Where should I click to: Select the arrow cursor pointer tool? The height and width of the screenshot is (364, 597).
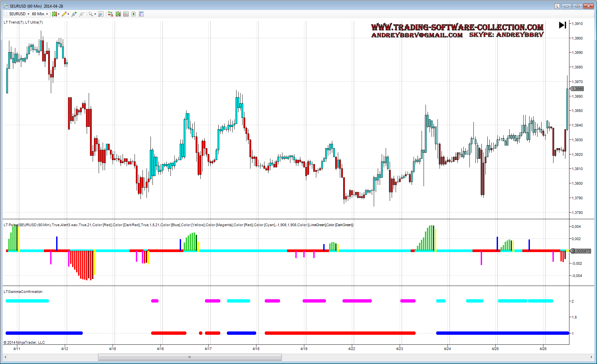(x=91, y=14)
